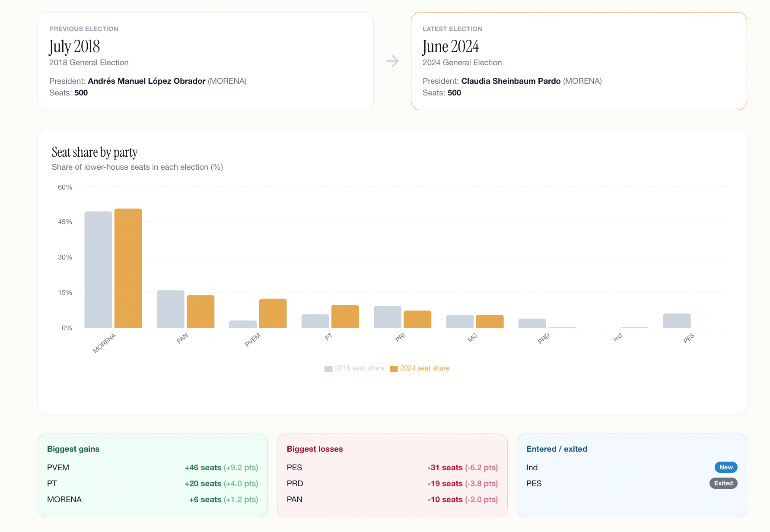Click the "Entered / exited" card heading
This screenshot has width=770, height=532.
(x=557, y=449)
